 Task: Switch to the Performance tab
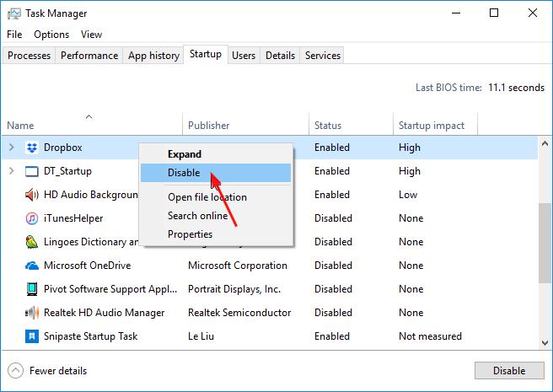(89, 56)
